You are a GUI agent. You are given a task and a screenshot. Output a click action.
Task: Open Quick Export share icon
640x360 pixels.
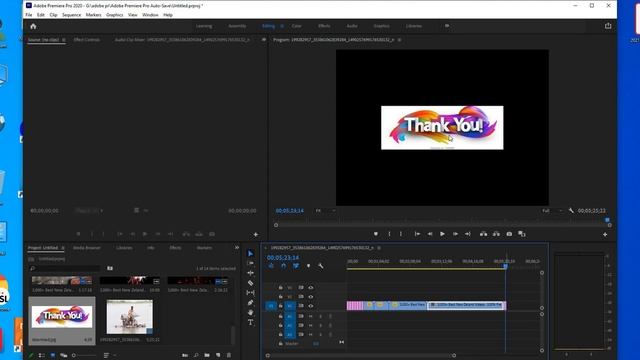tap(608, 26)
